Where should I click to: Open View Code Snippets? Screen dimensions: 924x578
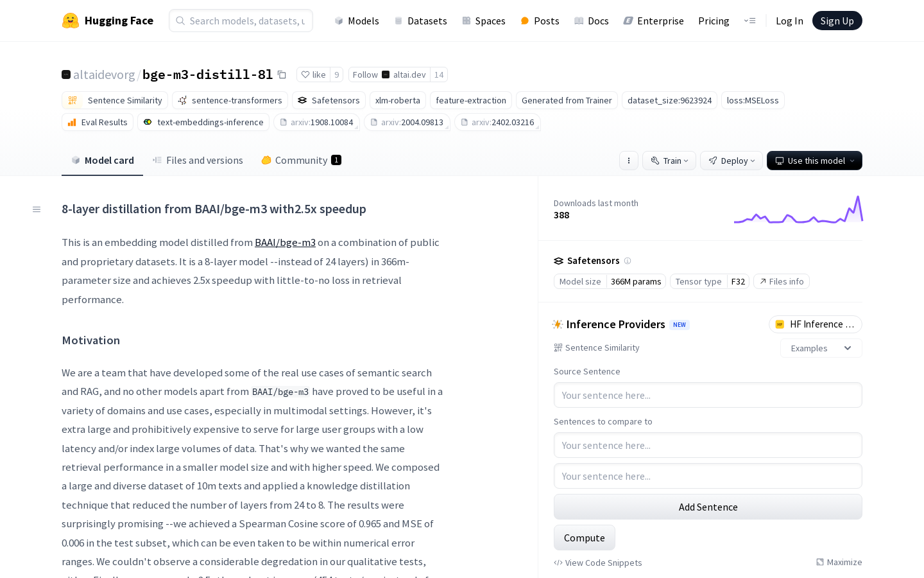[598, 563]
